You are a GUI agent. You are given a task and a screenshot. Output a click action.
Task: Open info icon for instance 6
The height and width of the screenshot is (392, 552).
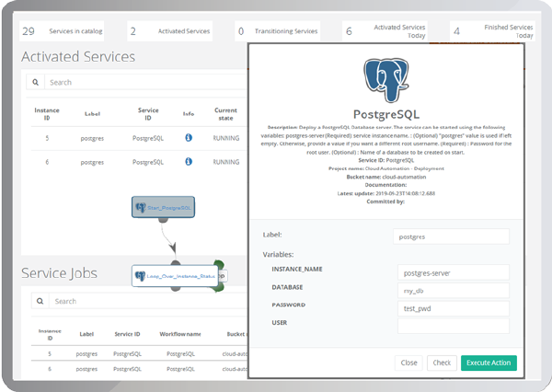coord(189,162)
